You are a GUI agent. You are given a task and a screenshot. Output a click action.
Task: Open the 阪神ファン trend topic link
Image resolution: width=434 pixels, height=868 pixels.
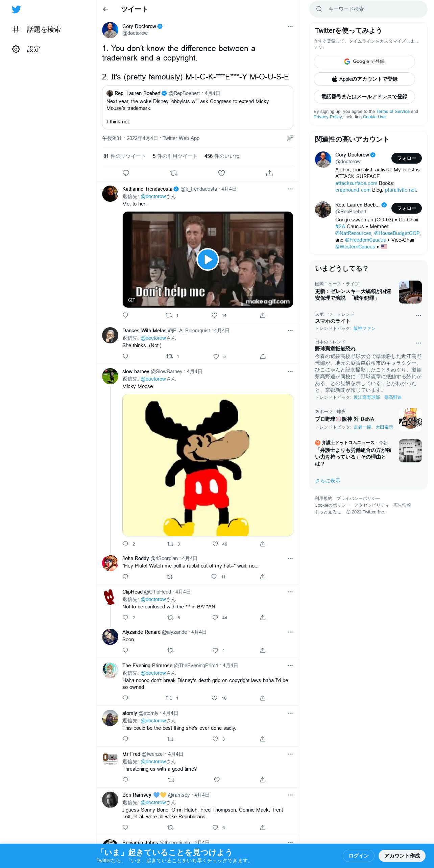click(x=364, y=329)
